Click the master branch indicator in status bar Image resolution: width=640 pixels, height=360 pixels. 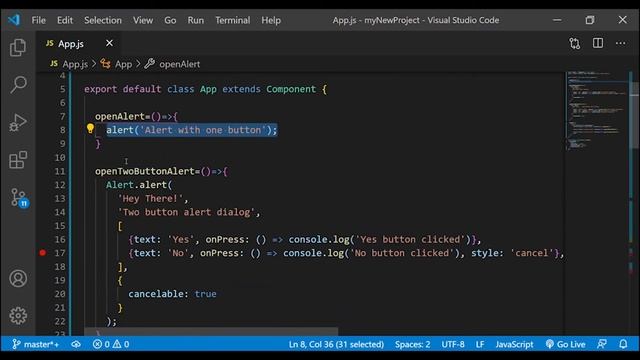pyautogui.click(x=36, y=344)
